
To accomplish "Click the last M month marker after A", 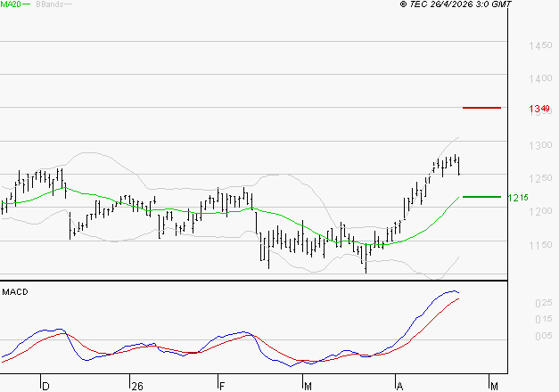I will (494, 387).
